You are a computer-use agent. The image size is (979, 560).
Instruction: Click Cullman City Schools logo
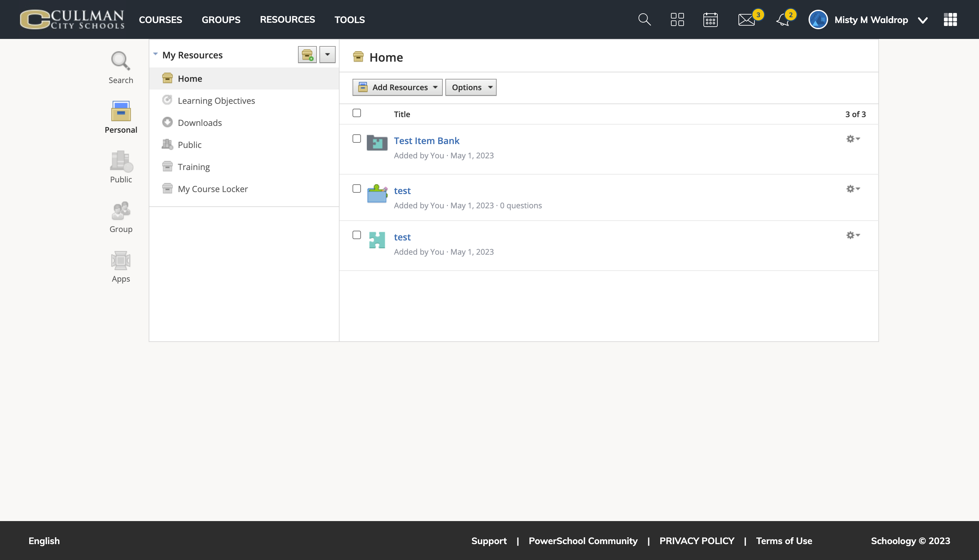click(72, 19)
